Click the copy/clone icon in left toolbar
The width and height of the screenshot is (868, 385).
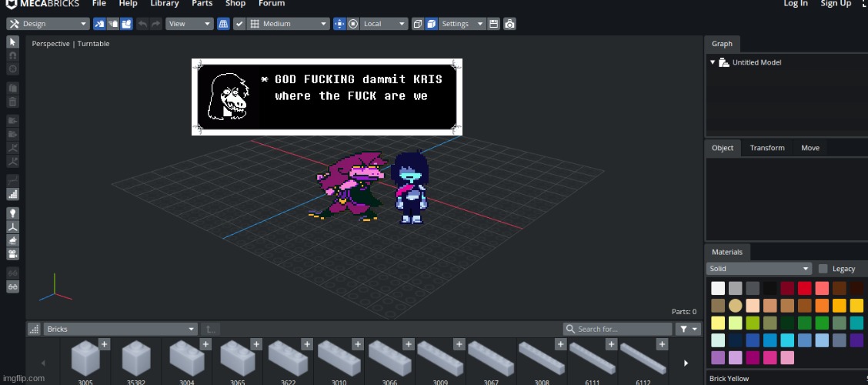click(x=13, y=88)
